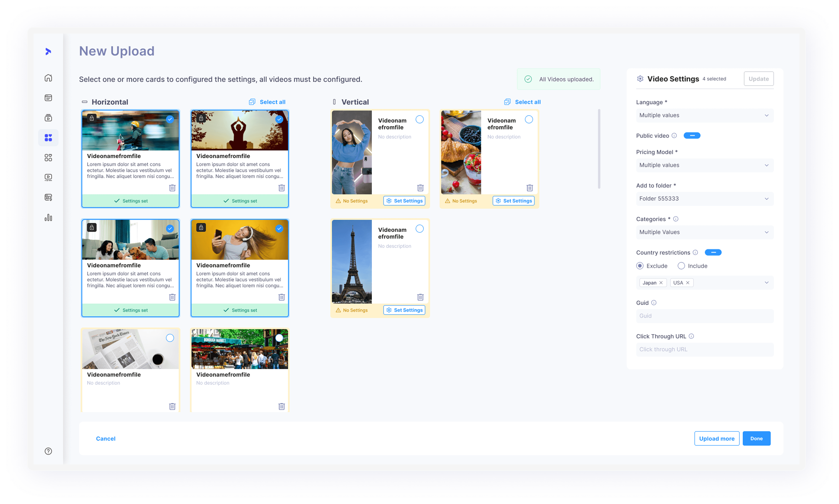Click the info icon next to Public video

coord(674,135)
